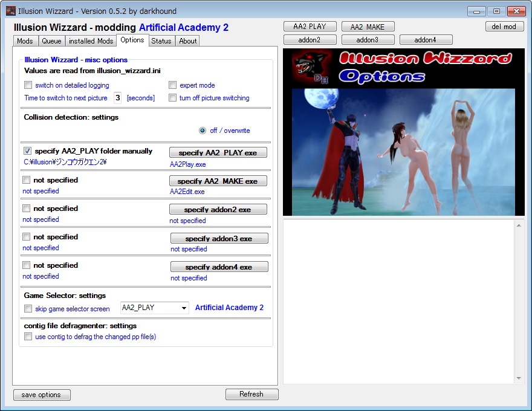Image resolution: width=532 pixels, height=411 pixels.
Task: Click specify AA2 MAKE exe button
Action: point(218,181)
